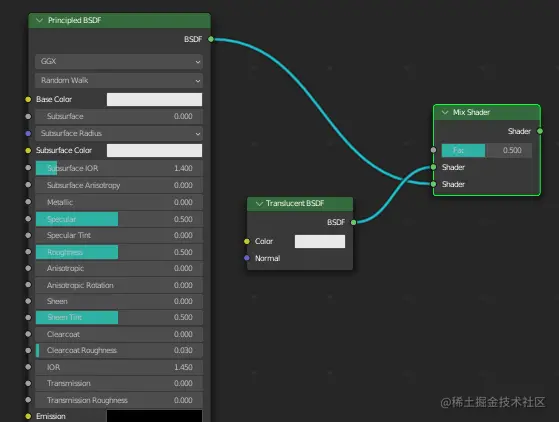Click the Anisotropic Rotation slider
Image resolution: width=559 pixels, height=422 pixels.
119,285
